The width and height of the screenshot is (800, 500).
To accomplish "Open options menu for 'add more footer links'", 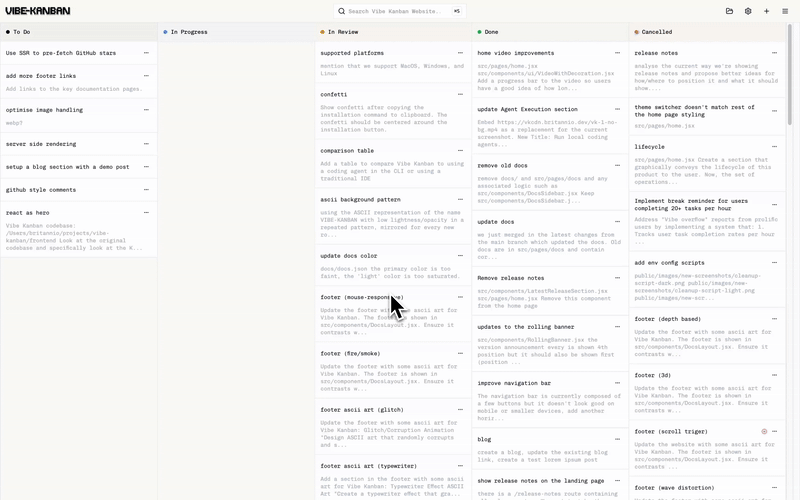I will [146, 76].
